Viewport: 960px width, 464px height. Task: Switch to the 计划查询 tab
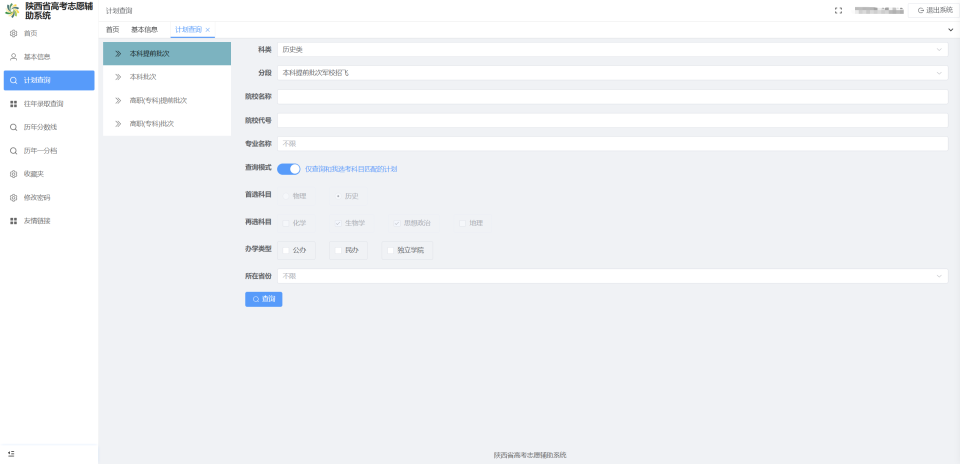[x=189, y=29]
